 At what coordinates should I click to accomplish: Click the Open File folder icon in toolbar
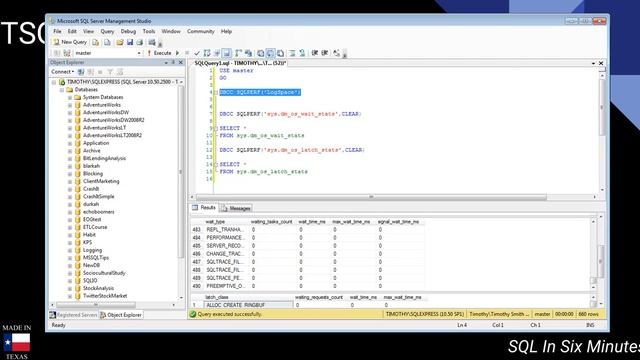tap(120, 42)
